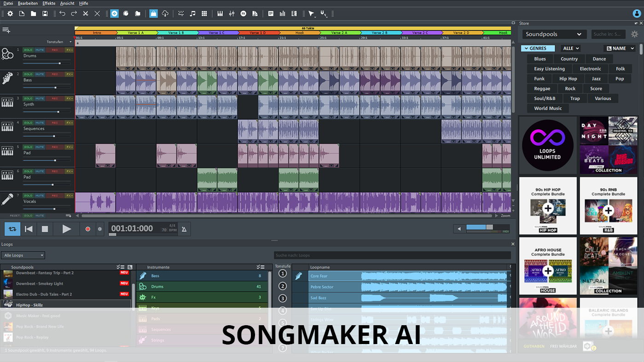Arm recording on the Synth track
Viewport: 644px width, 362px height.
pyautogui.click(x=55, y=98)
